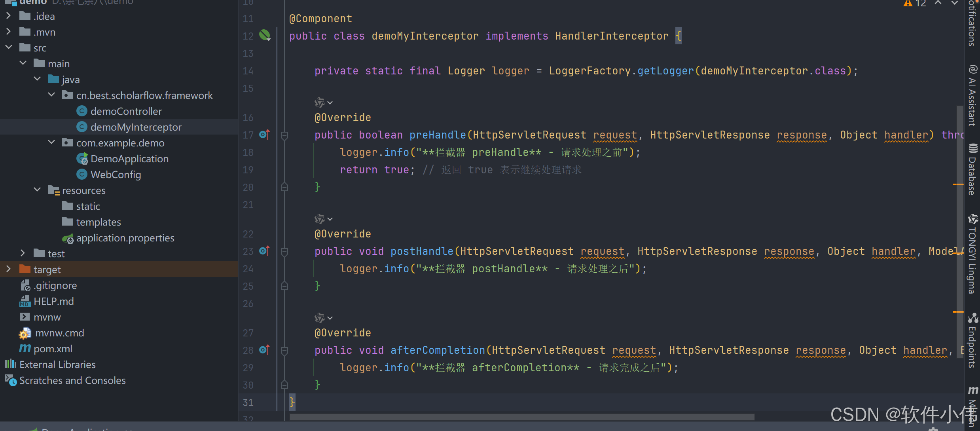
Task: Open pom.xml from the project tree
Action: [53, 349]
